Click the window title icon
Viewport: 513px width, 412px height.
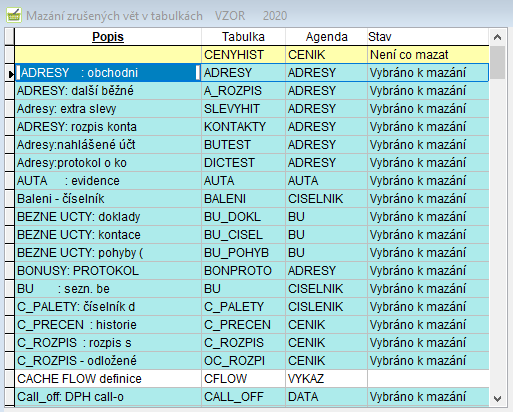click(x=14, y=15)
